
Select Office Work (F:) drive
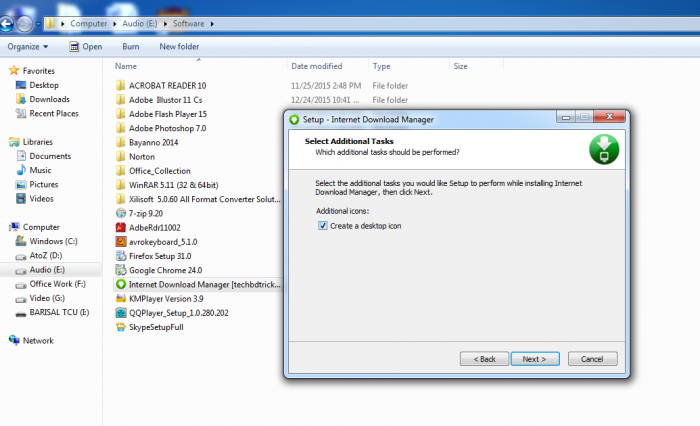point(57,284)
